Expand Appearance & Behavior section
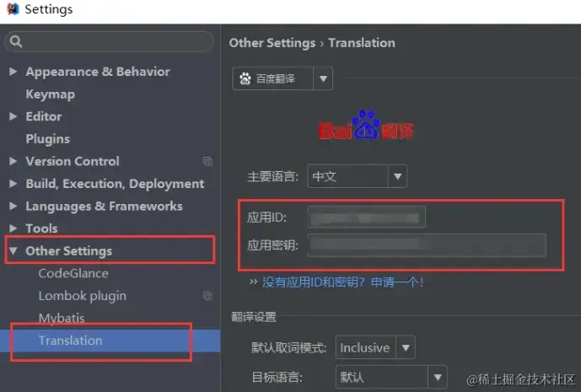Screen dimensions: 581x392 (x=13, y=71)
